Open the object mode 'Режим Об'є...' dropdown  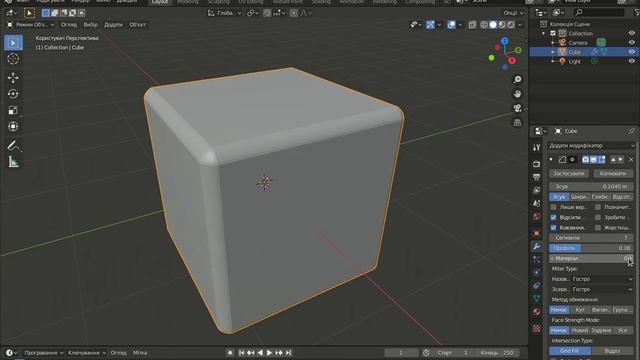click(31, 25)
